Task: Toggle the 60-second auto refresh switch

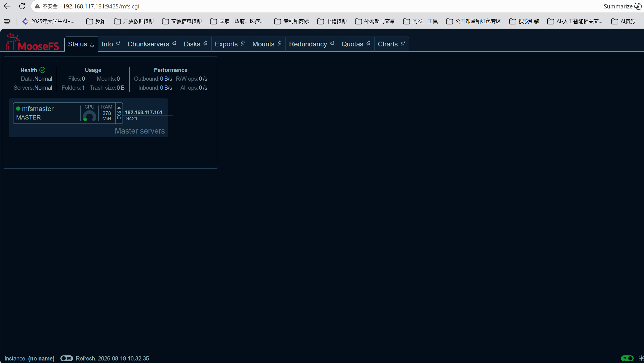Action: (67, 359)
